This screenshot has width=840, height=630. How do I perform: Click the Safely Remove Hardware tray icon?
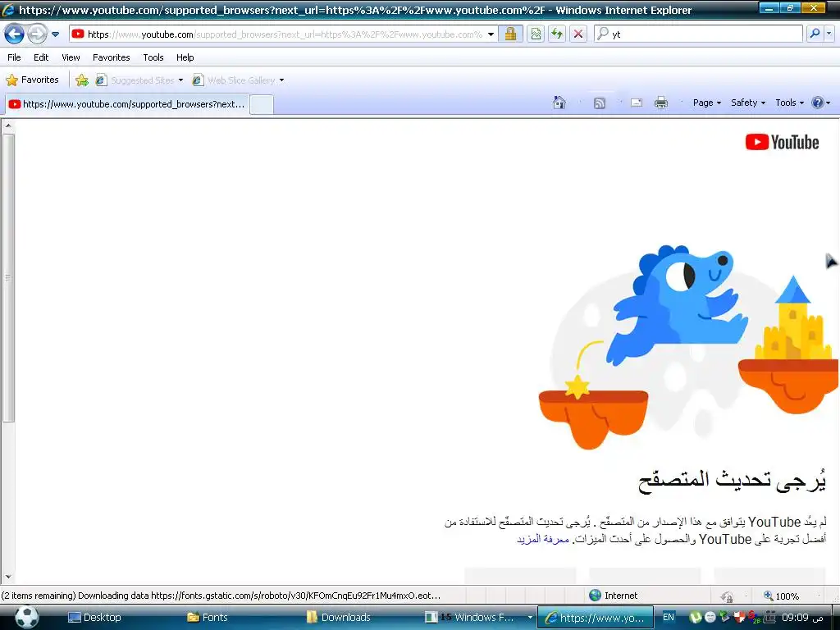click(724, 617)
